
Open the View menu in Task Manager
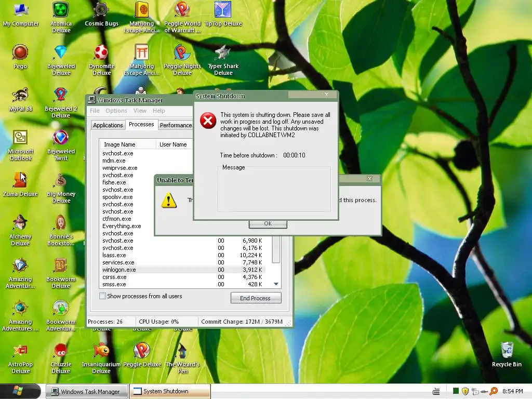tap(140, 111)
